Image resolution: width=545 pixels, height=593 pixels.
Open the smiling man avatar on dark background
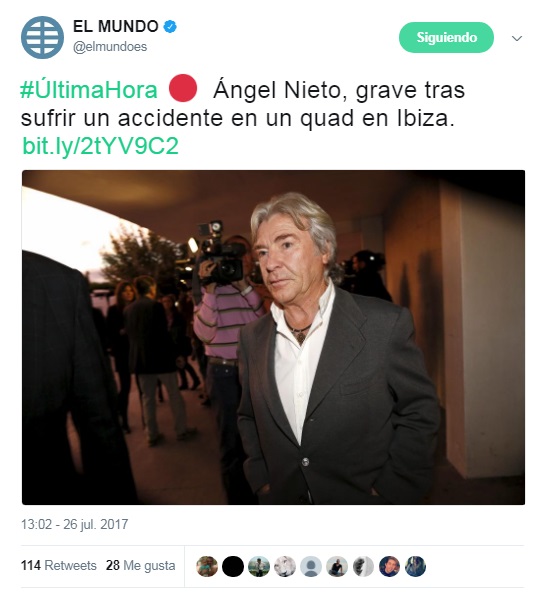389,566
